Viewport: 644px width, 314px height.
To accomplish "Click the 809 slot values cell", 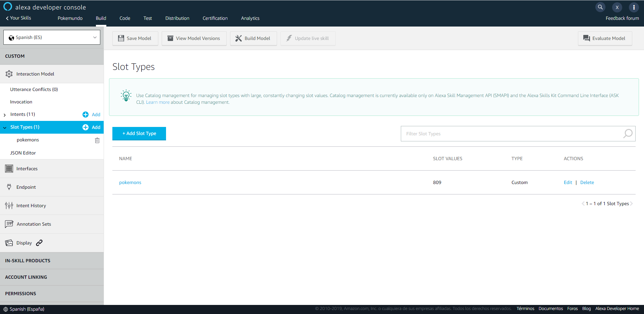I will [x=437, y=182].
